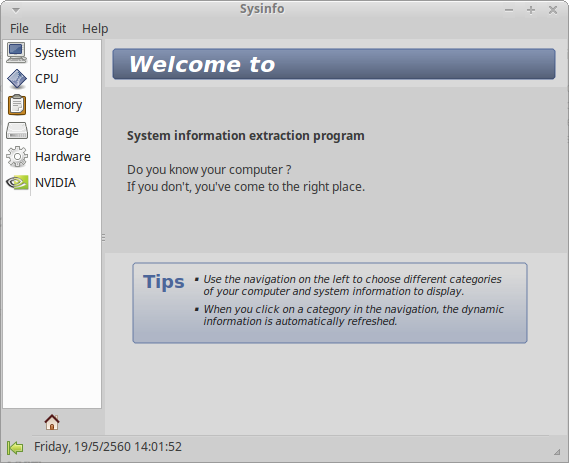Click the window resize grip in the corner
This screenshot has height=463, width=569.
click(557, 451)
